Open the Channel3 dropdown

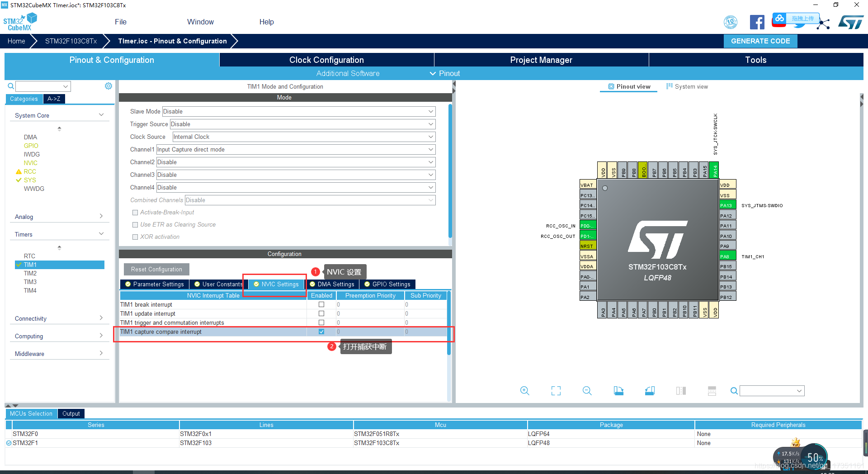(296, 175)
